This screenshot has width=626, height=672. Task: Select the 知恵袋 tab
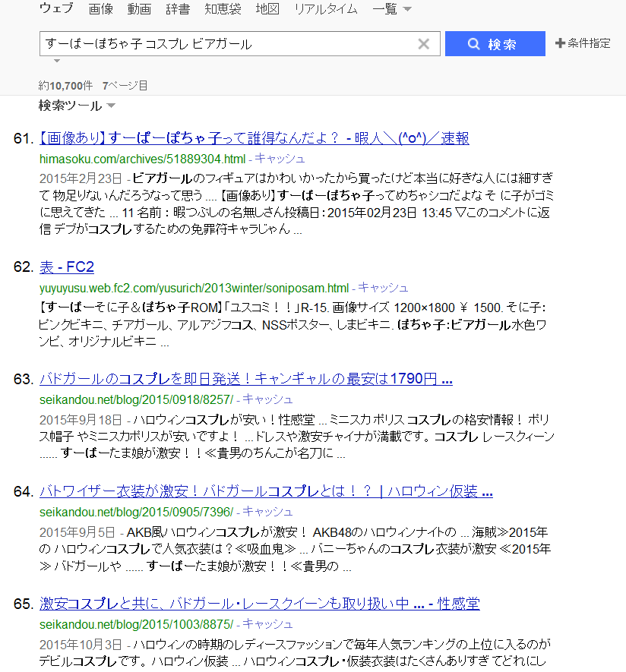click(x=223, y=10)
